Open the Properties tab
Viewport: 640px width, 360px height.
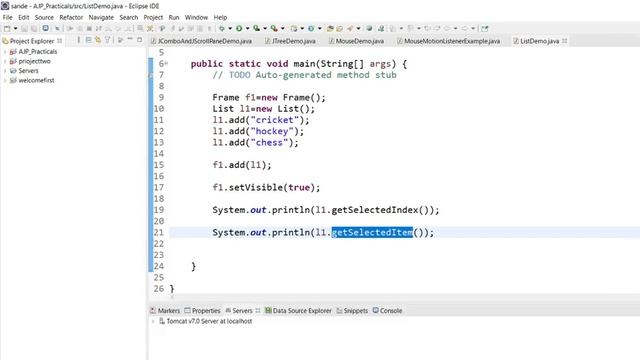click(x=202, y=311)
